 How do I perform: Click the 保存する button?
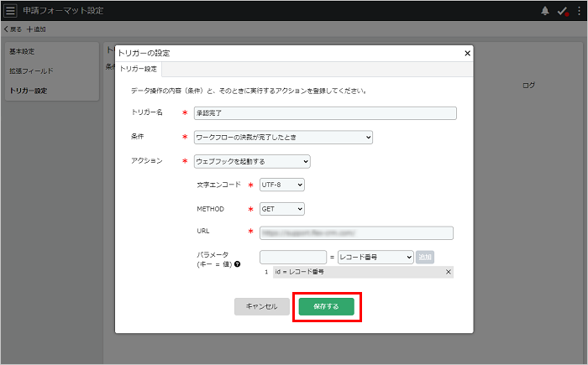pyautogui.click(x=326, y=306)
